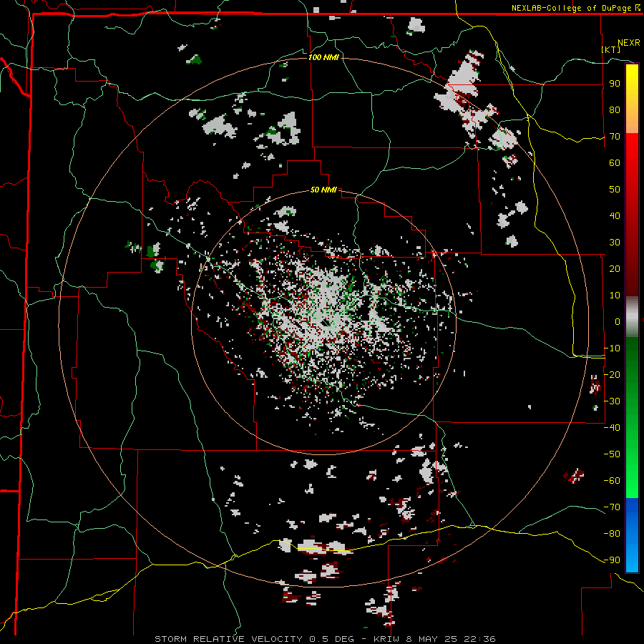
Task: Click the -90 scale label
Action: (612, 560)
